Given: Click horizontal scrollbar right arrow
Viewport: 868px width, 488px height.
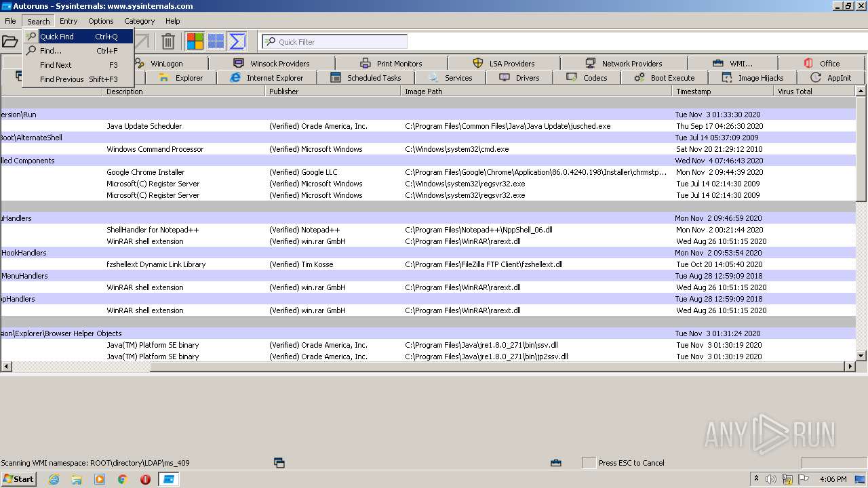Looking at the screenshot, I should (850, 367).
